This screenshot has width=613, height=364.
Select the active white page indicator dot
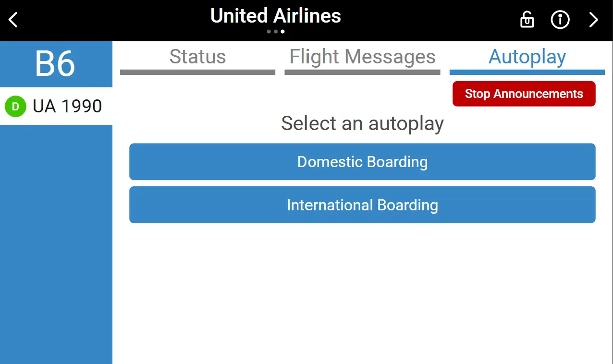pyautogui.click(x=282, y=32)
